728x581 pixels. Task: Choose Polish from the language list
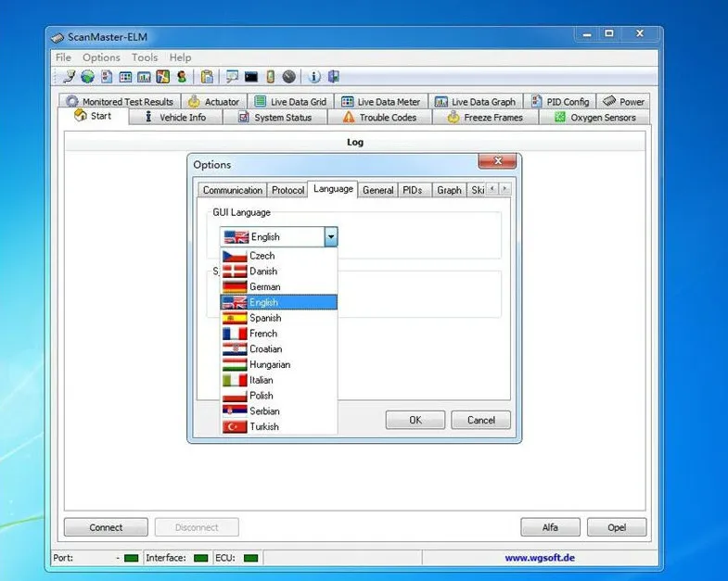coord(278,396)
